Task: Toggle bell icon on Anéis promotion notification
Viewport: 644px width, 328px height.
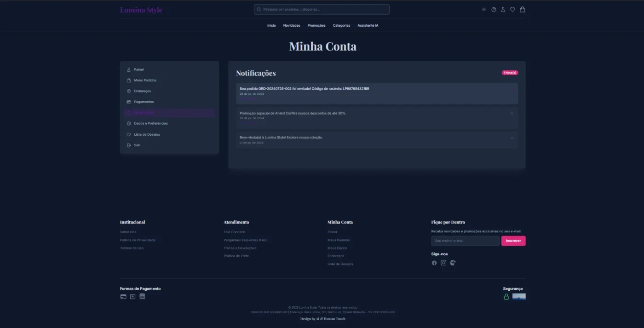Action: click(512, 113)
